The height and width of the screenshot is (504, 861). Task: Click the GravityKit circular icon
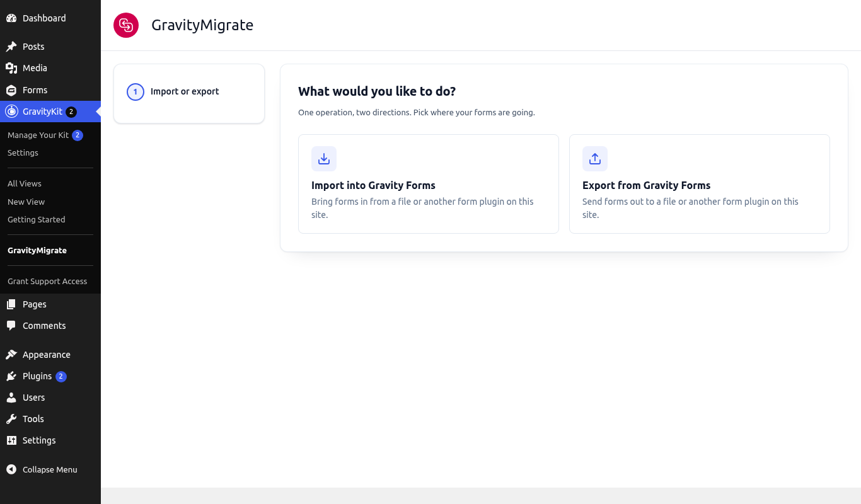pyautogui.click(x=11, y=112)
